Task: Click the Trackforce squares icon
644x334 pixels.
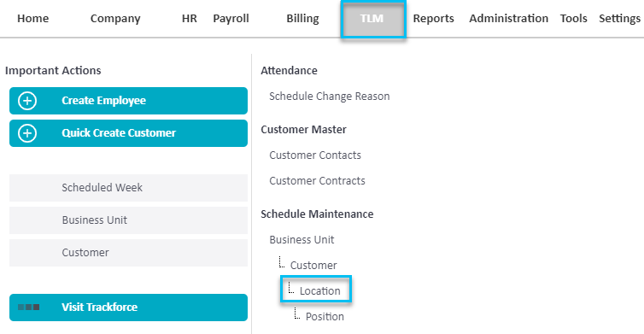Action: click(29, 307)
